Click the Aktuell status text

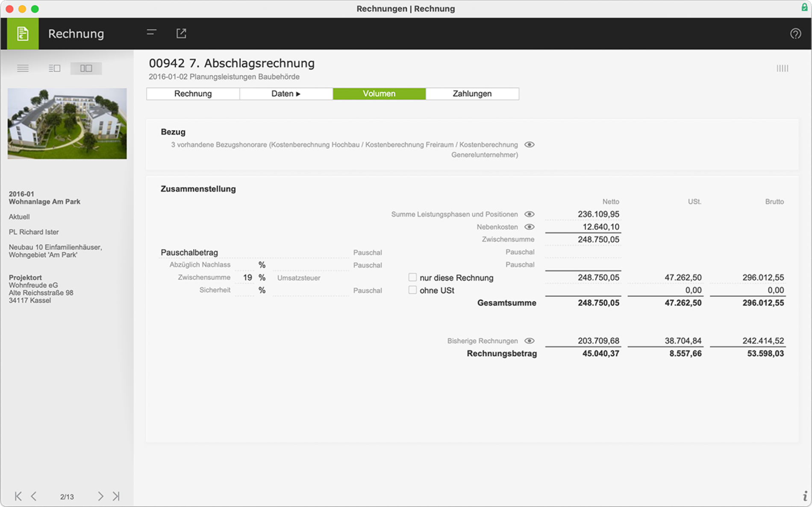tap(19, 217)
